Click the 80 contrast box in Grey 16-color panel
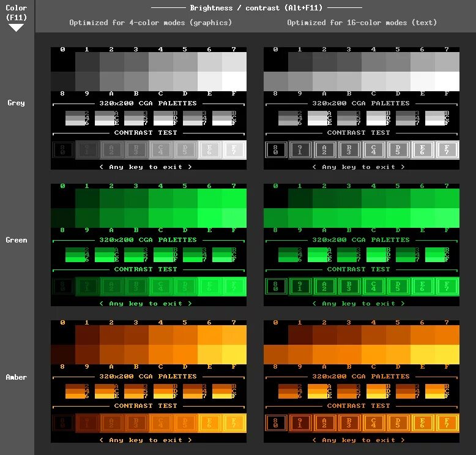 (276, 149)
